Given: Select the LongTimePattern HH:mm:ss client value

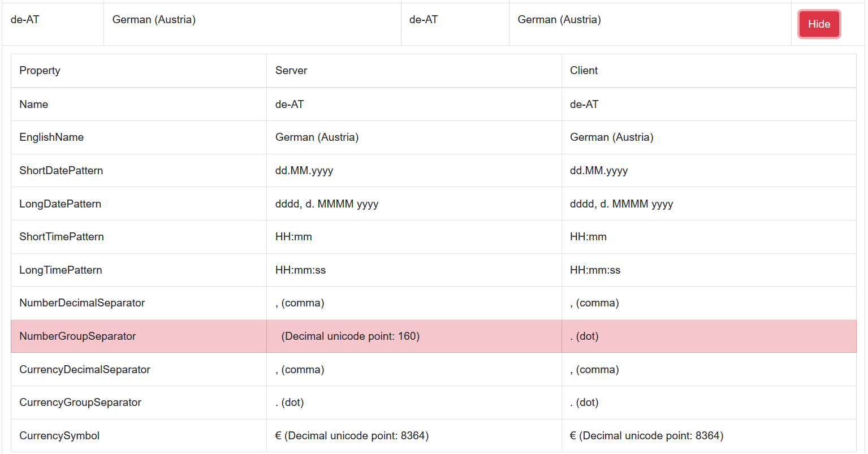Looking at the screenshot, I should click(594, 270).
